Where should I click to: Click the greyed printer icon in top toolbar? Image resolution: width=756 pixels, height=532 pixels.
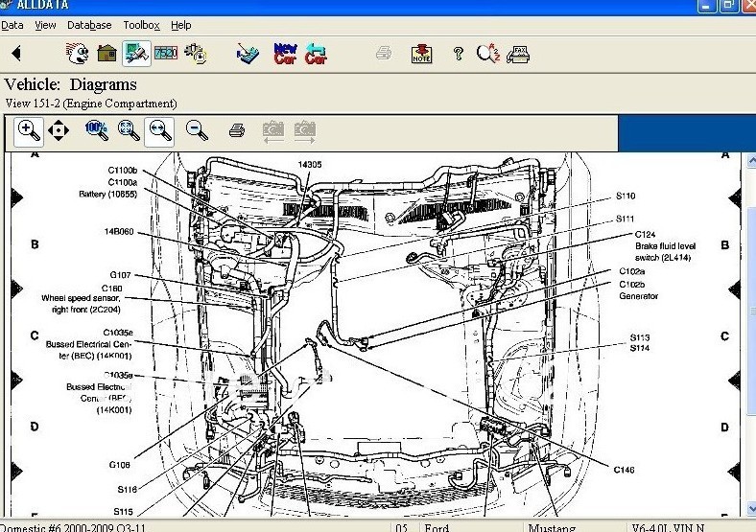click(x=384, y=53)
